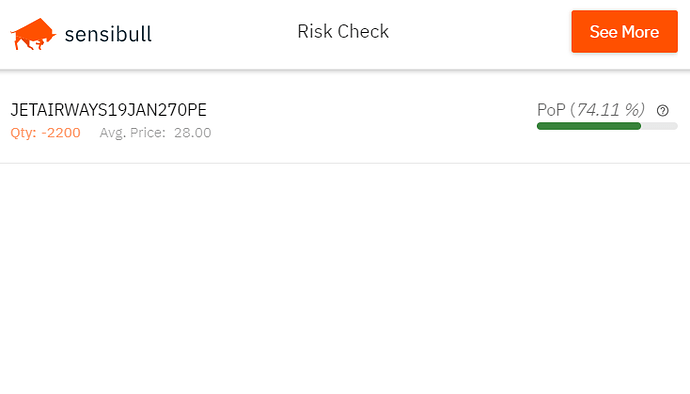
Task: Click the Qty: -2200 label
Action: 45,133
